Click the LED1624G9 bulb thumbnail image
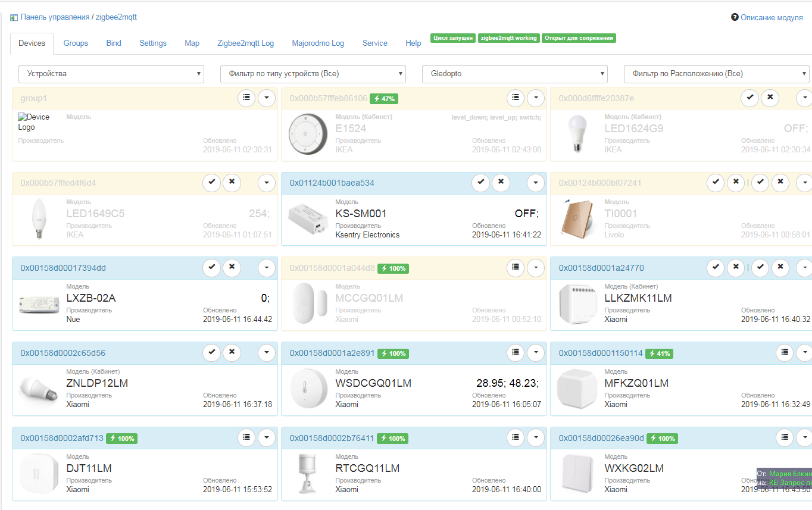Screen dimensions: 812x510 pos(575,134)
